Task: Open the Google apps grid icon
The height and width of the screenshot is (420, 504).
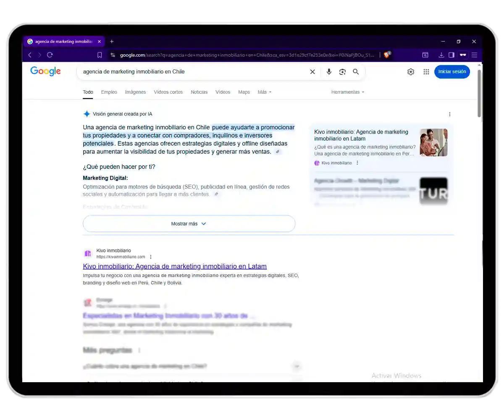Action: pos(426,72)
